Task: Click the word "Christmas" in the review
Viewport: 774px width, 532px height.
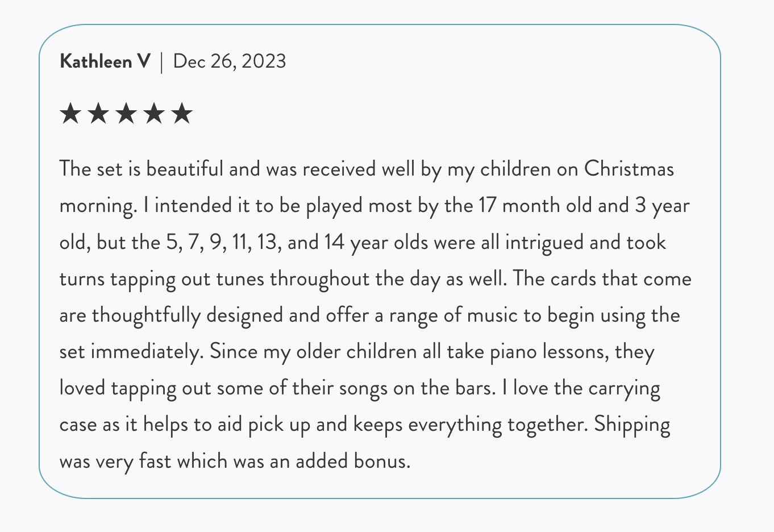Action: pyautogui.click(x=629, y=169)
